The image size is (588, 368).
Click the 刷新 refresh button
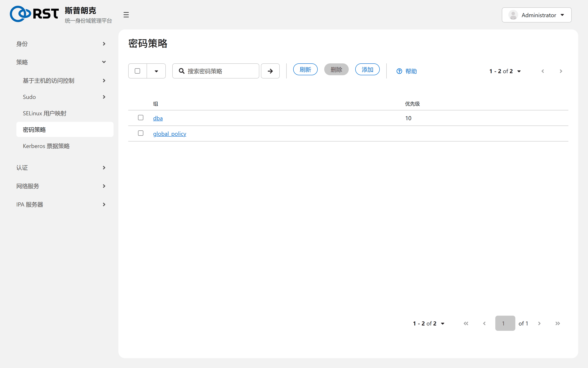tap(305, 70)
